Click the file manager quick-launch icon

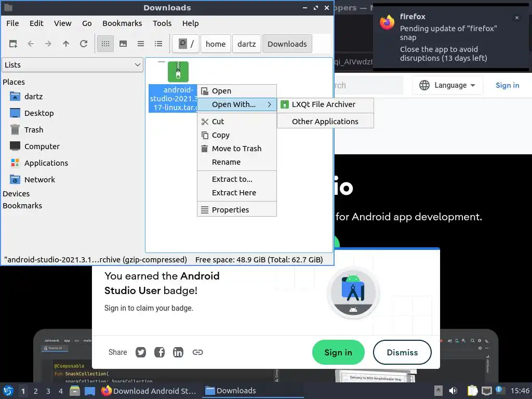pos(75,391)
